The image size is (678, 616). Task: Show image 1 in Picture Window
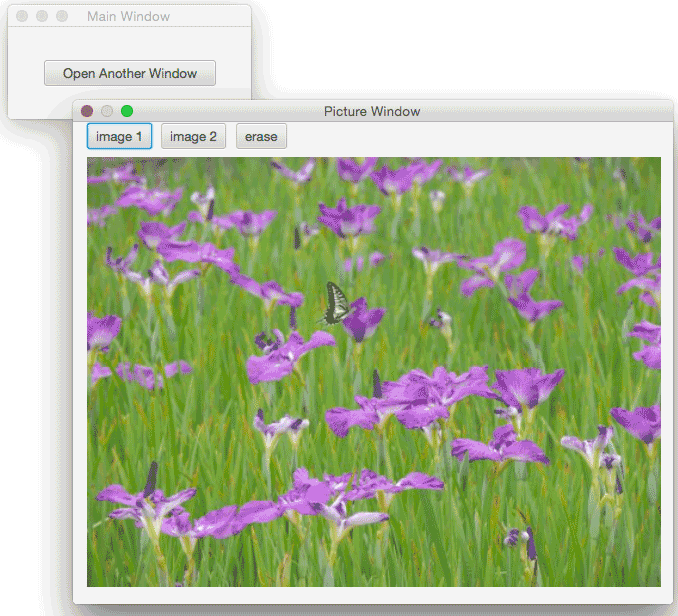119,136
